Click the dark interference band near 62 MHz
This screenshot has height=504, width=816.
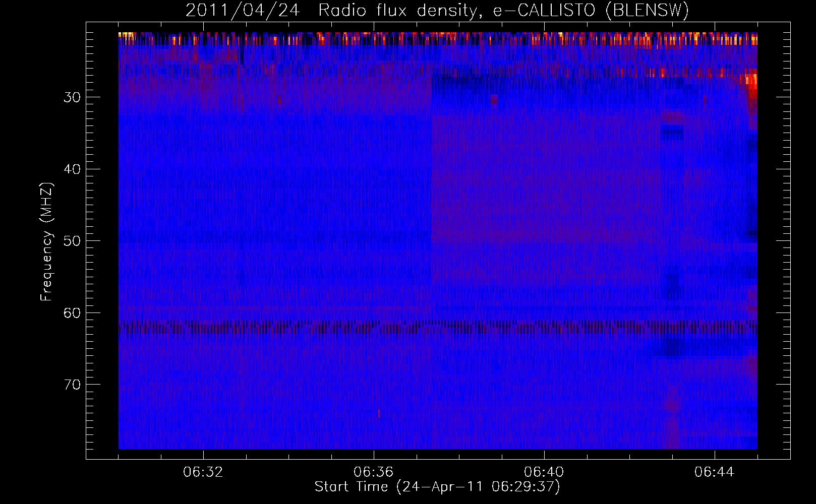click(438, 327)
